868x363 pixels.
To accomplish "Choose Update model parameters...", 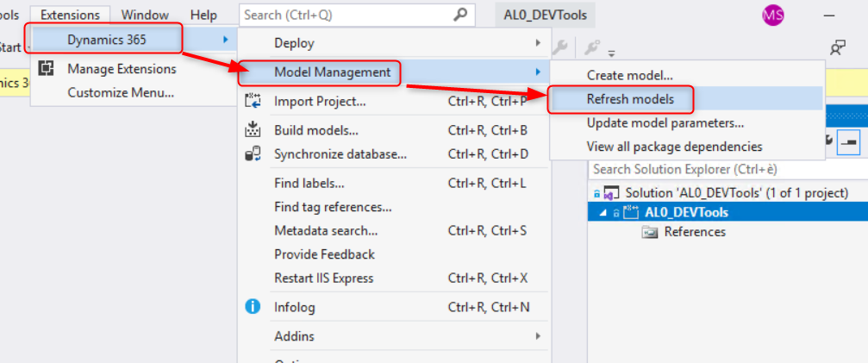I will click(x=686, y=123).
